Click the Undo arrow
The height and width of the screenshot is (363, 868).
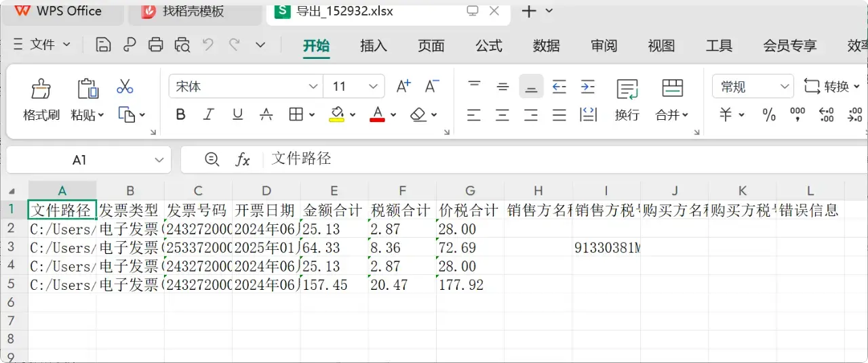tap(208, 45)
